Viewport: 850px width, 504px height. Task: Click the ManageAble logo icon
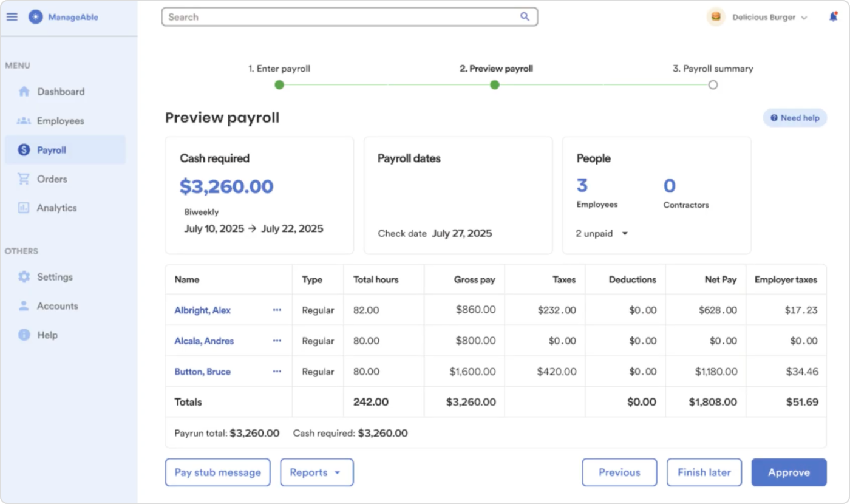tap(35, 17)
